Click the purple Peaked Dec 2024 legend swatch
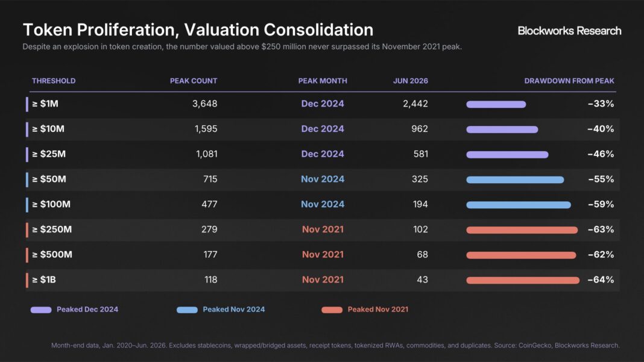644x362 pixels. [x=41, y=310]
